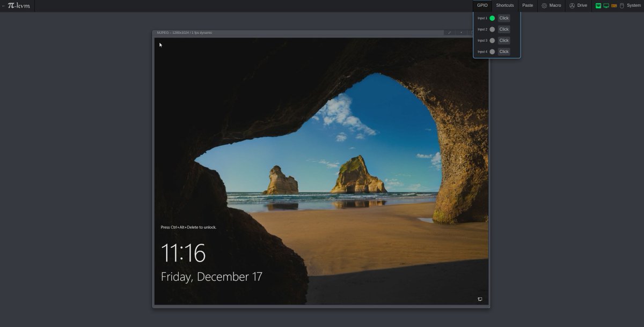This screenshot has width=644, height=327.
Task: Click the Click button for Input 1
Action: pos(504,18)
